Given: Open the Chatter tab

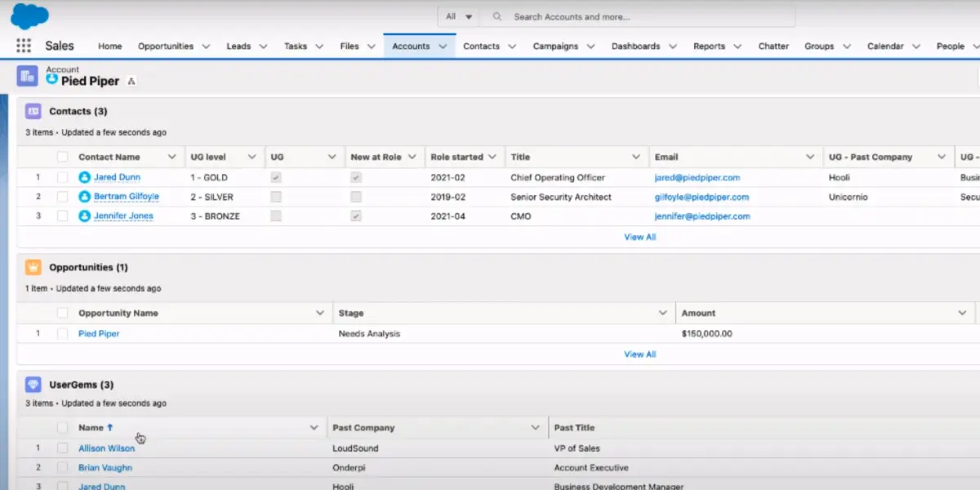Looking at the screenshot, I should coord(773,47).
